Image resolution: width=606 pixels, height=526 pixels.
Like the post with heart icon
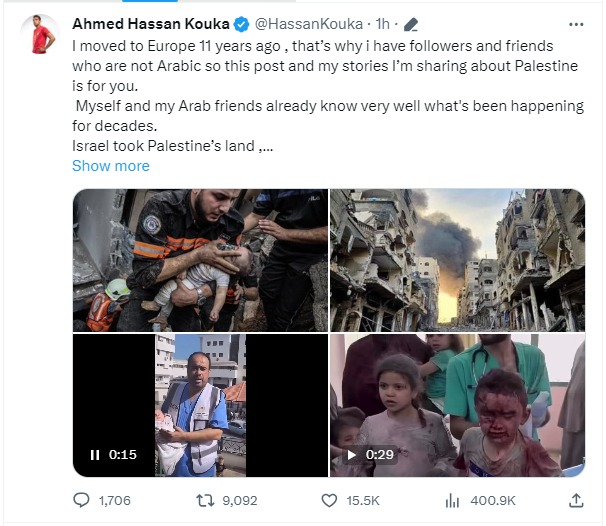pos(329,499)
